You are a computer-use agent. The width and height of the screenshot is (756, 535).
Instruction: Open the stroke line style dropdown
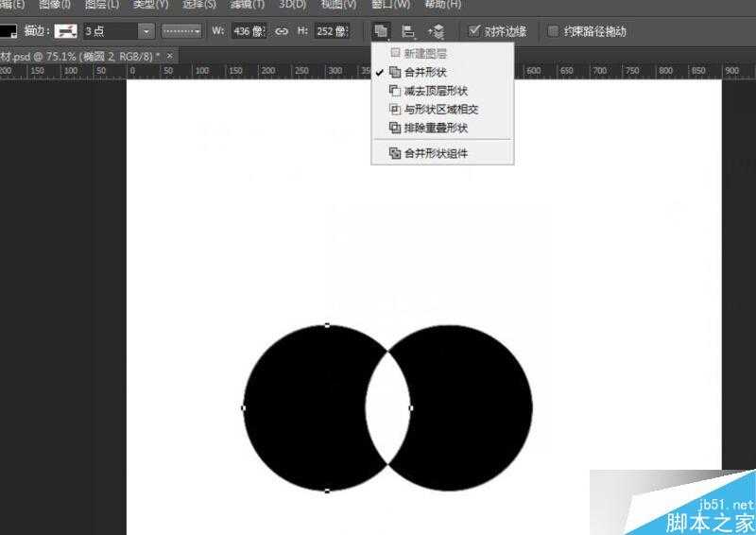click(181, 31)
